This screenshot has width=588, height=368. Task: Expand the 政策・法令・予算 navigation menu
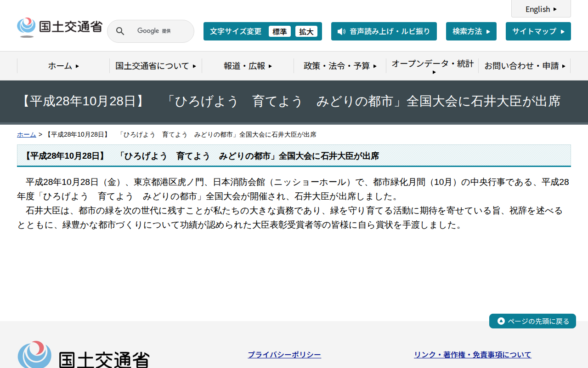tap(339, 65)
